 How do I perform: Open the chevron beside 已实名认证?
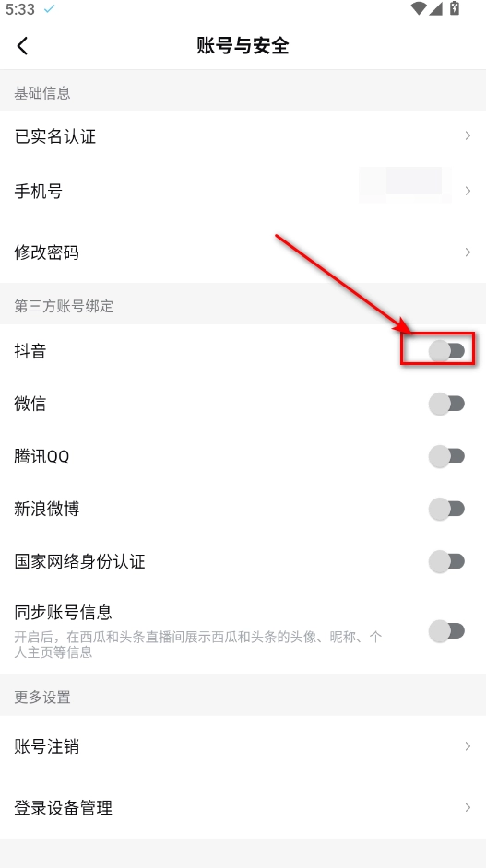(x=468, y=135)
